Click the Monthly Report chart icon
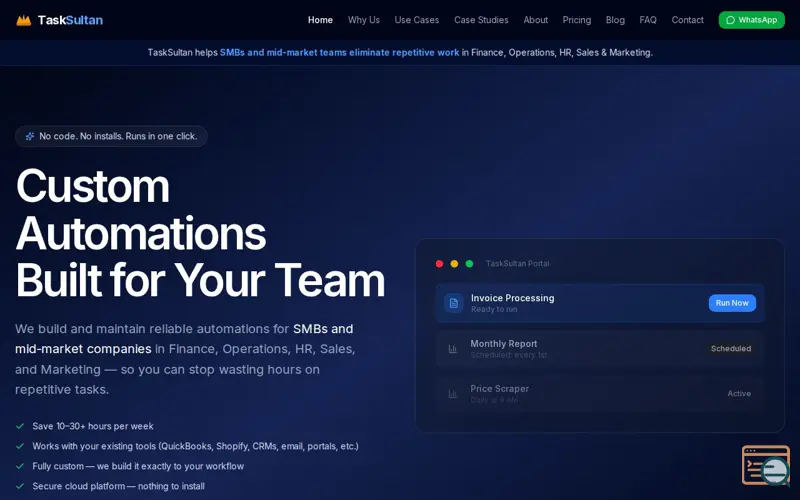800x500 pixels. click(x=453, y=349)
